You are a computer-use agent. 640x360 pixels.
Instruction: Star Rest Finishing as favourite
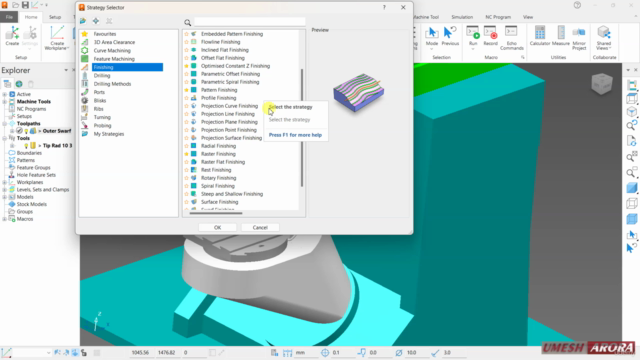tap(187, 170)
